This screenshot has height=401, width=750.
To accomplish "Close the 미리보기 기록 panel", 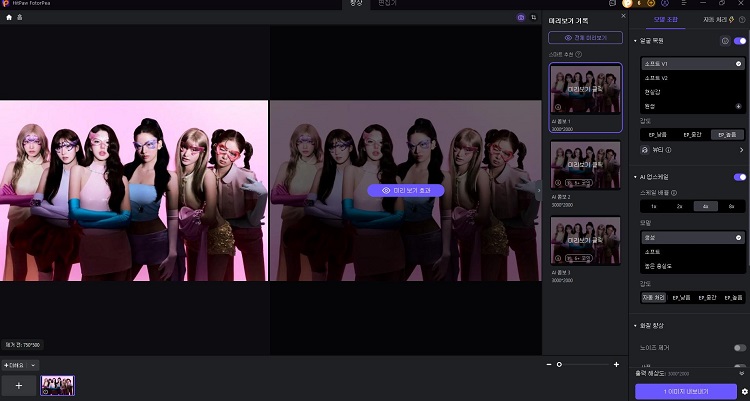I will [623, 16].
